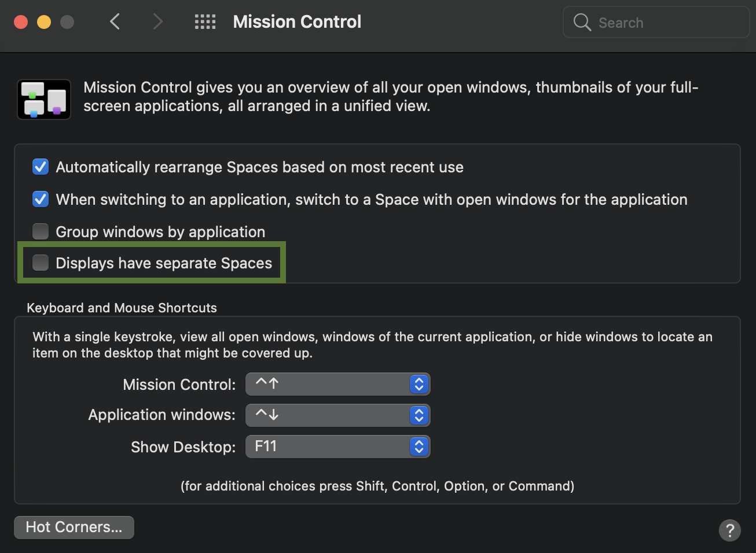Enable Group windows by application
756x553 pixels.
(x=41, y=232)
